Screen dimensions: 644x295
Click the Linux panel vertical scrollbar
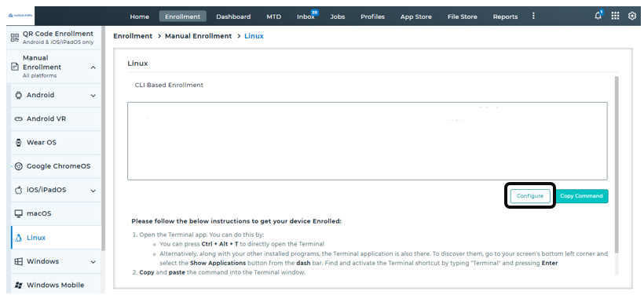tap(617, 164)
